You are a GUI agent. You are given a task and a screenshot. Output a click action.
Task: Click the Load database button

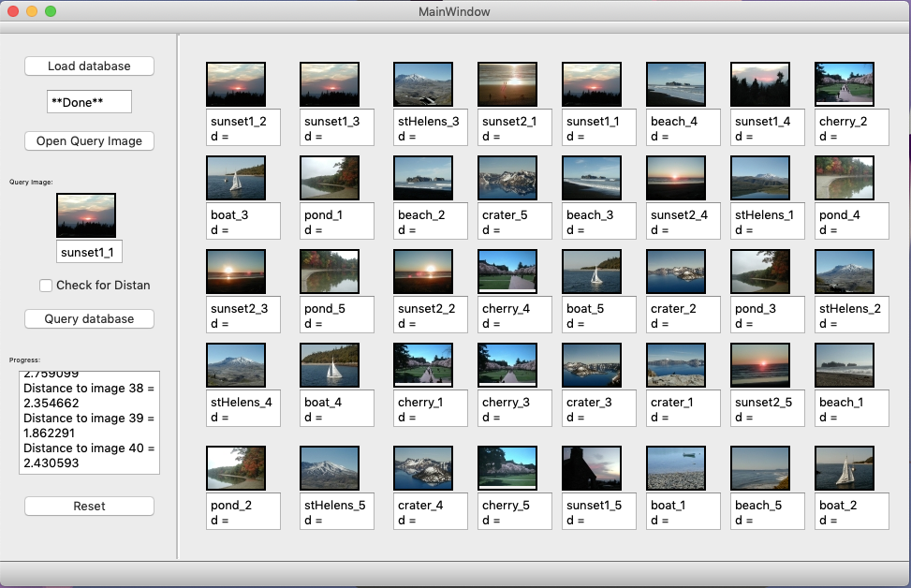(89, 66)
